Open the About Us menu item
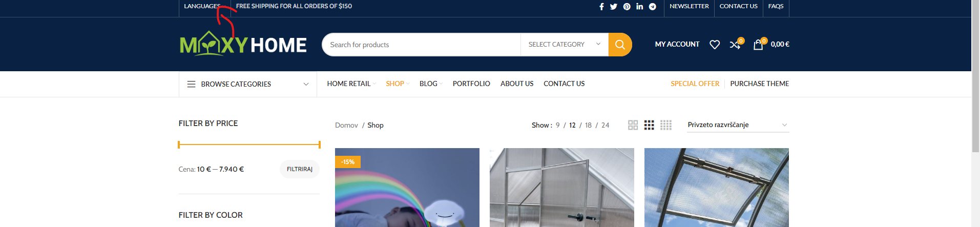 pyautogui.click(x=517, y=84)
